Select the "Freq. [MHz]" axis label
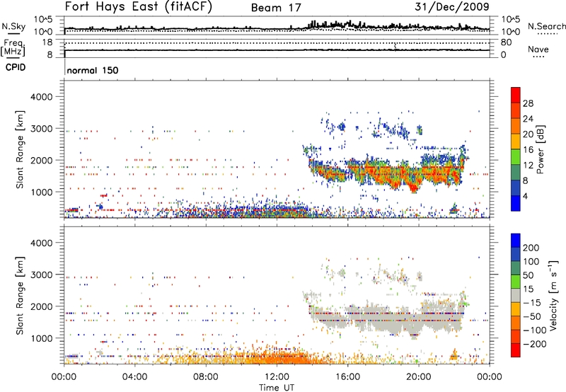The image size is (566, 392). tap(13, 48)
